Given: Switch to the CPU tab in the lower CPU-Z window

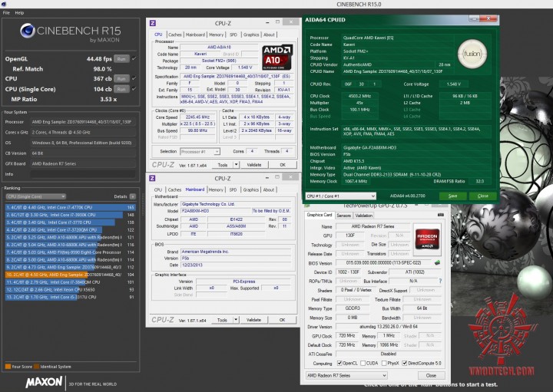Looking at the screenshot, I should click(158, 189).
